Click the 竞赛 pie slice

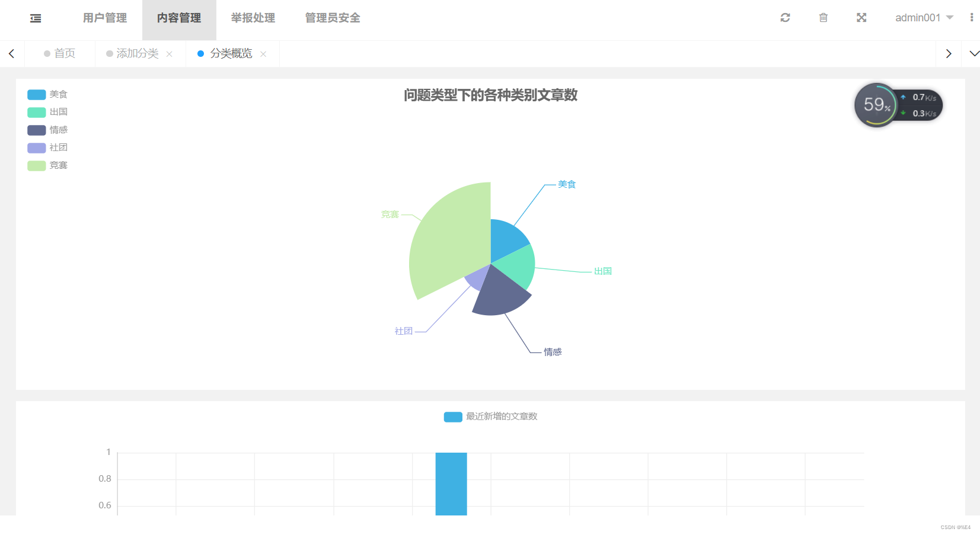point(451,240)
